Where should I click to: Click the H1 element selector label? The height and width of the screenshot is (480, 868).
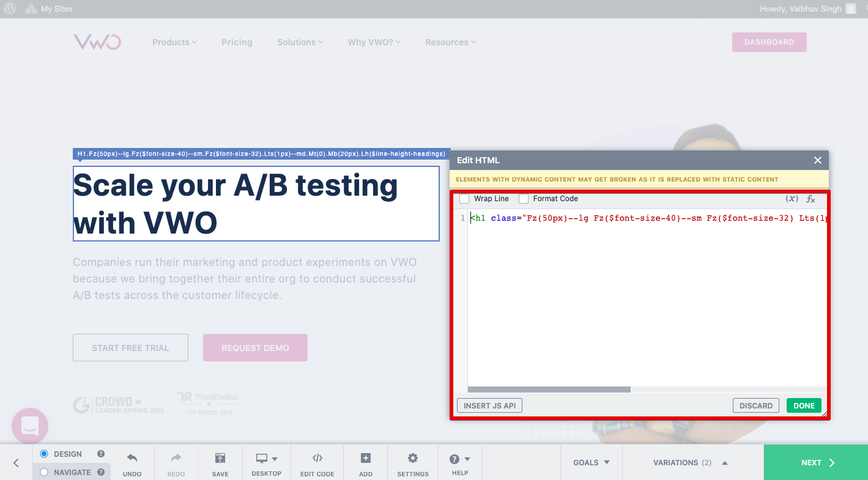tap(261, 154)
